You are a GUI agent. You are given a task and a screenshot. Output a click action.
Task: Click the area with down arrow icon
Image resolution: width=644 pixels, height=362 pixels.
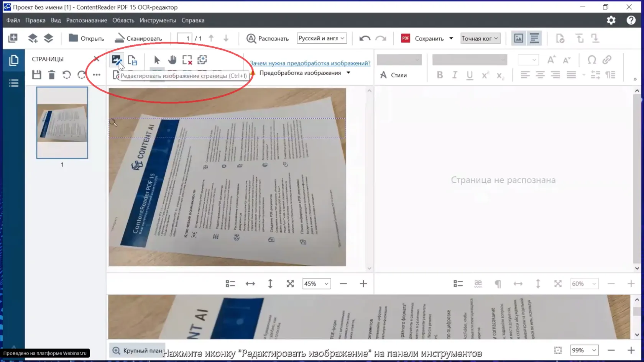click(202, 60)
